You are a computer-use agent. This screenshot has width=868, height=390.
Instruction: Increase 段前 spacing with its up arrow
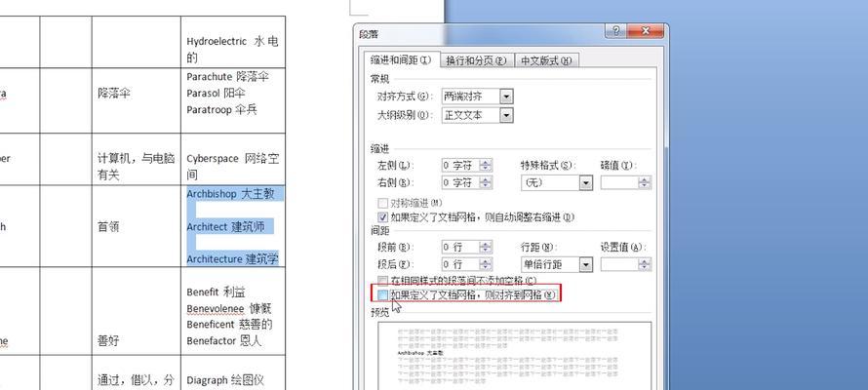(x=486, y=244)
